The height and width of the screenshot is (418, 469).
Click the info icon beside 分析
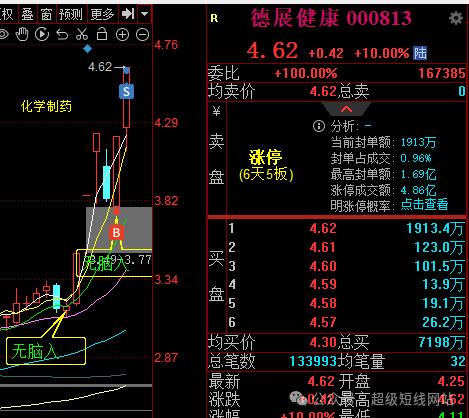(319, 126)
